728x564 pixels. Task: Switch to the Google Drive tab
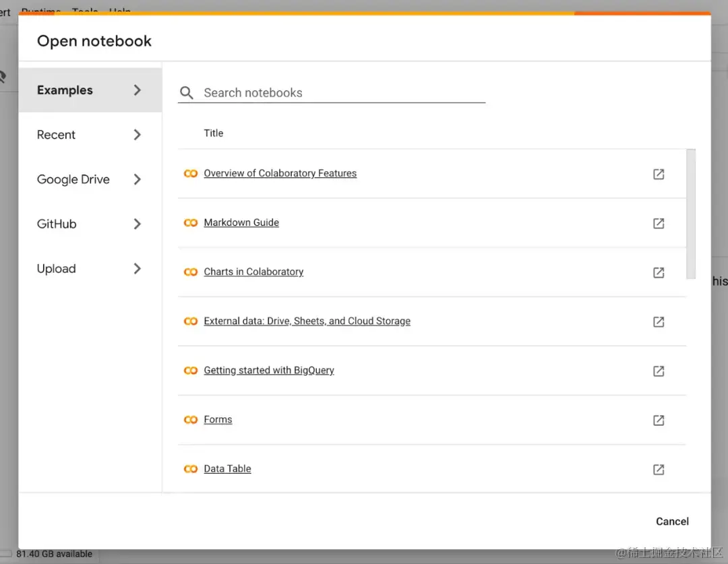90,179
